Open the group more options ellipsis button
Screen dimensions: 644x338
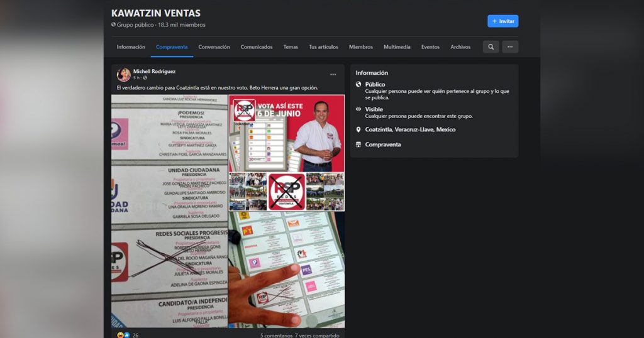coord(510,46)
